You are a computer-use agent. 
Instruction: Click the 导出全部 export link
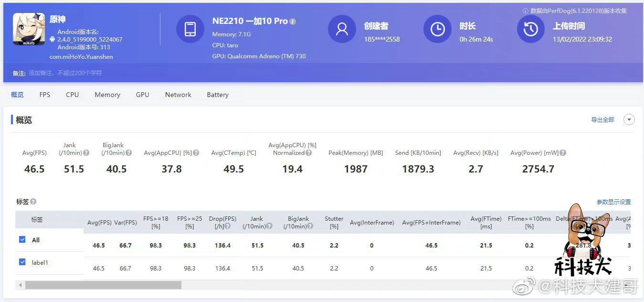(602, 120)
